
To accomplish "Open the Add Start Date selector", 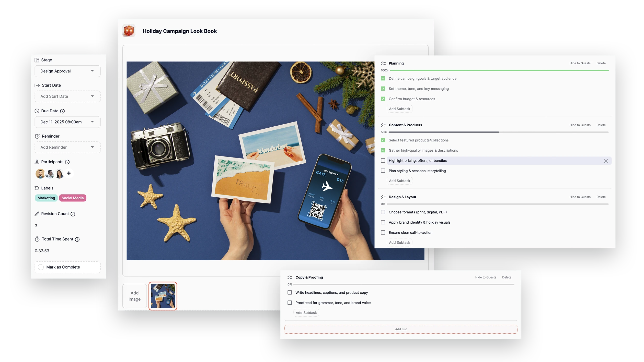I will [x=67, y=96].
